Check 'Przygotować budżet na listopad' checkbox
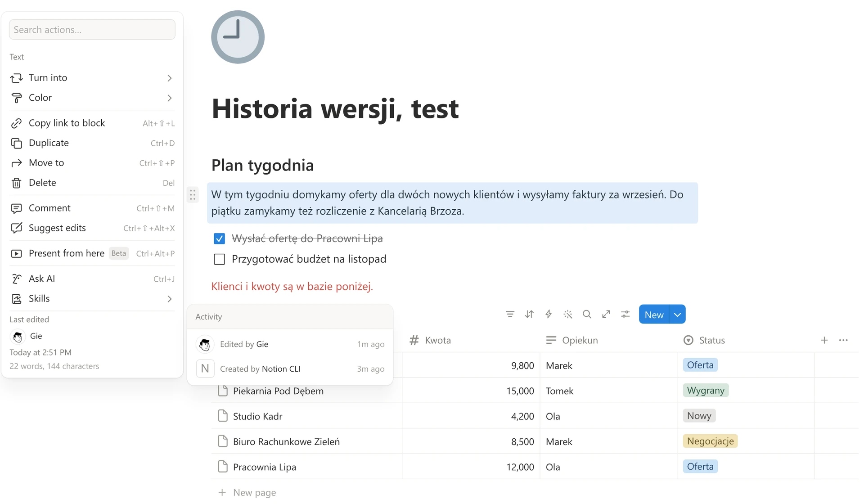Screen dimensions: 864x504 click(x=219, y=259)
